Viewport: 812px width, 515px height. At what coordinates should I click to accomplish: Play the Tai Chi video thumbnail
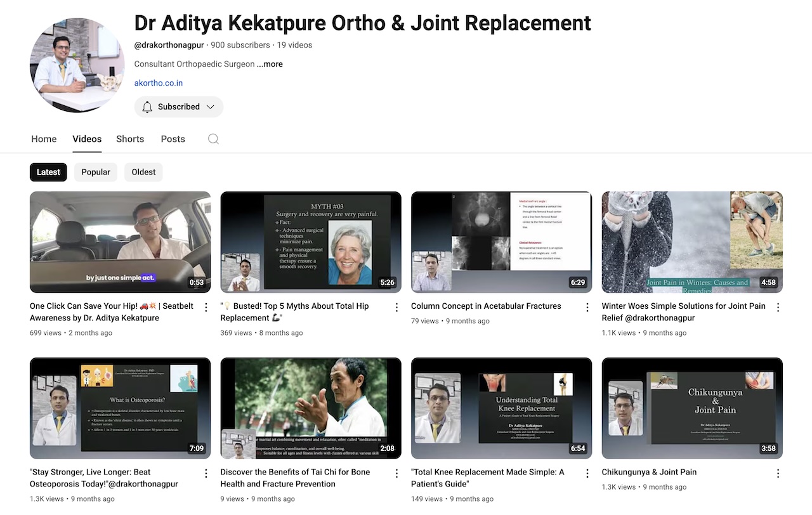(x=311, y=408)
